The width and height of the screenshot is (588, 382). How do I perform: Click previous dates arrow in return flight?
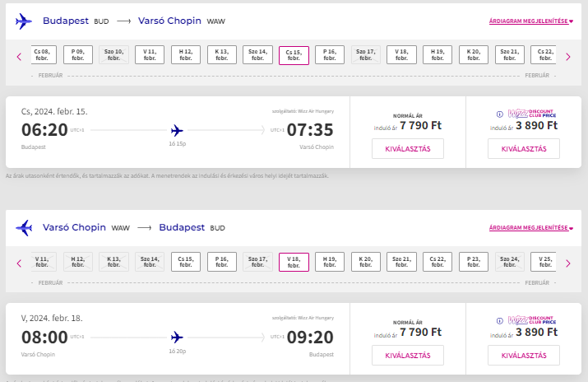click(19, 263)
